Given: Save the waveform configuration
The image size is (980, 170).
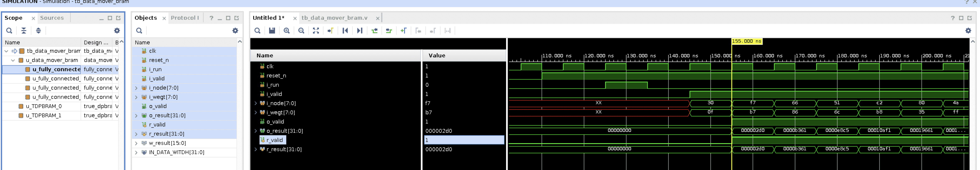Looking at the screenshot, I should click(272, 31).
